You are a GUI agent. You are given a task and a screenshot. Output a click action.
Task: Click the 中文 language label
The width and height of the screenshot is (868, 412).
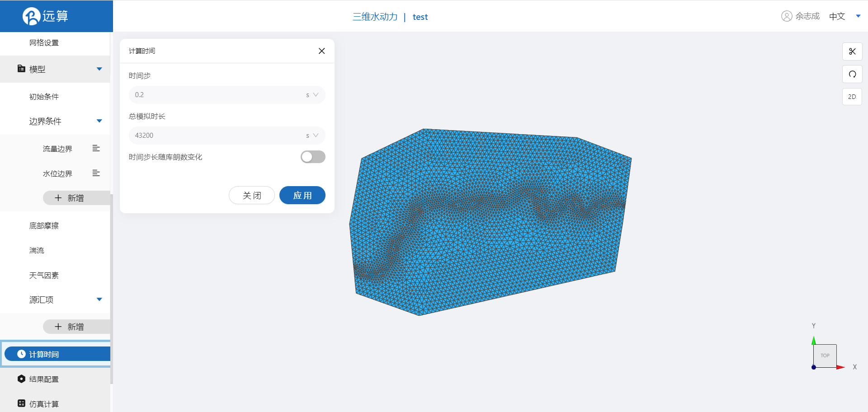point(837,16)
